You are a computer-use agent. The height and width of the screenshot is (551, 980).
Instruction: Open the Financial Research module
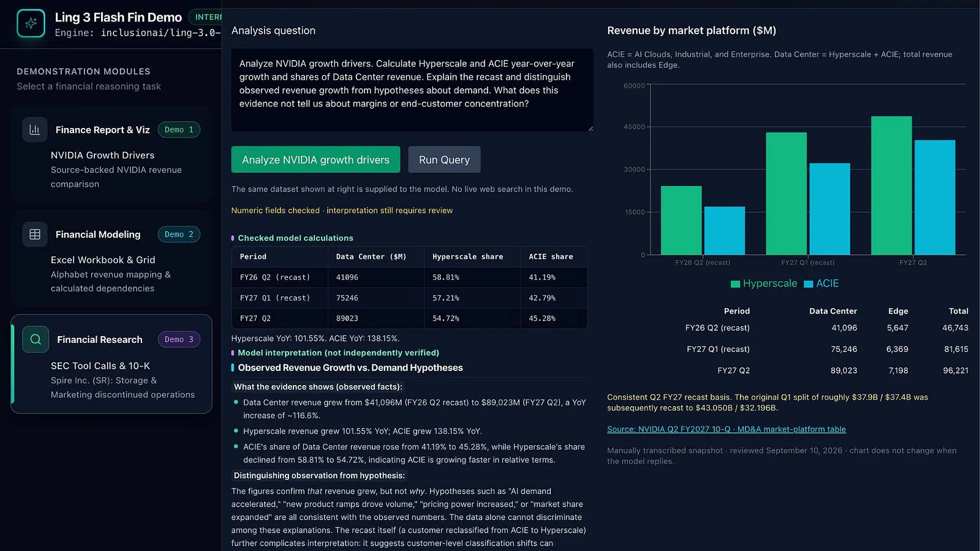click(x=111, y=364)
